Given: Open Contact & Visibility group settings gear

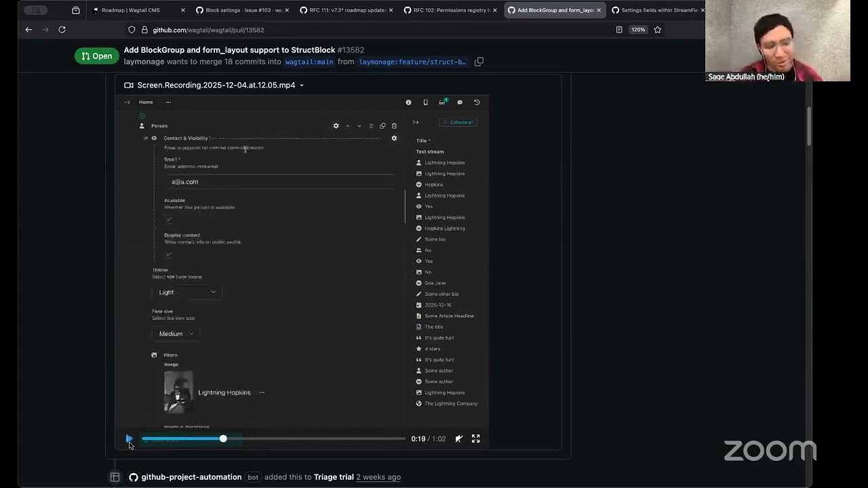Looking at the screenshot, I should tap(394, 138).
